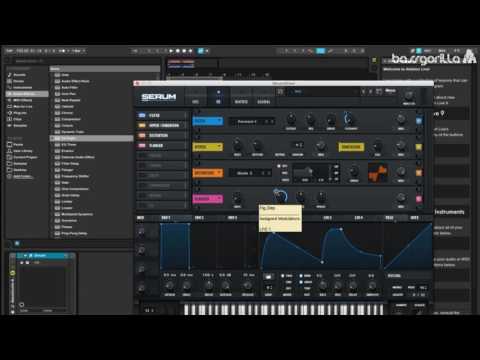Select the ENV 2 modulation tab
Screen dimensions: 480x360
(199, 218)
